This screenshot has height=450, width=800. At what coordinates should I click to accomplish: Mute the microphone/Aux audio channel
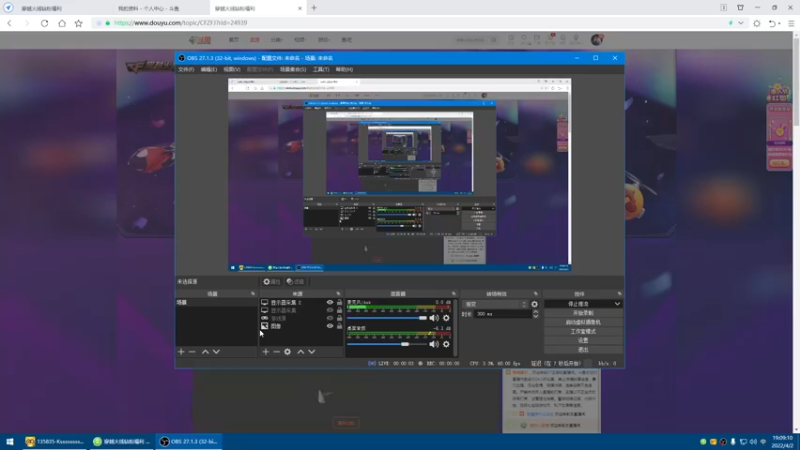[x=434, y=318]
